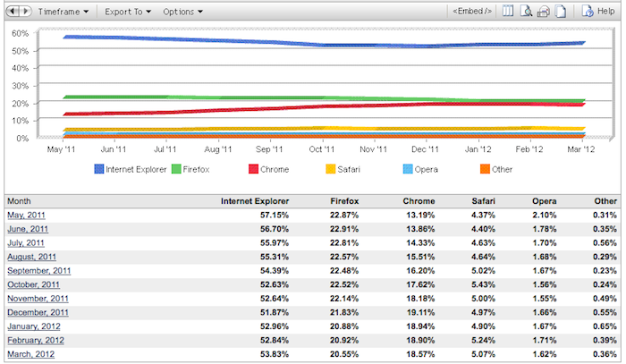Select the "2.10%" Opera cell
This screenshot has height=364, width=626.
(544, 216)
